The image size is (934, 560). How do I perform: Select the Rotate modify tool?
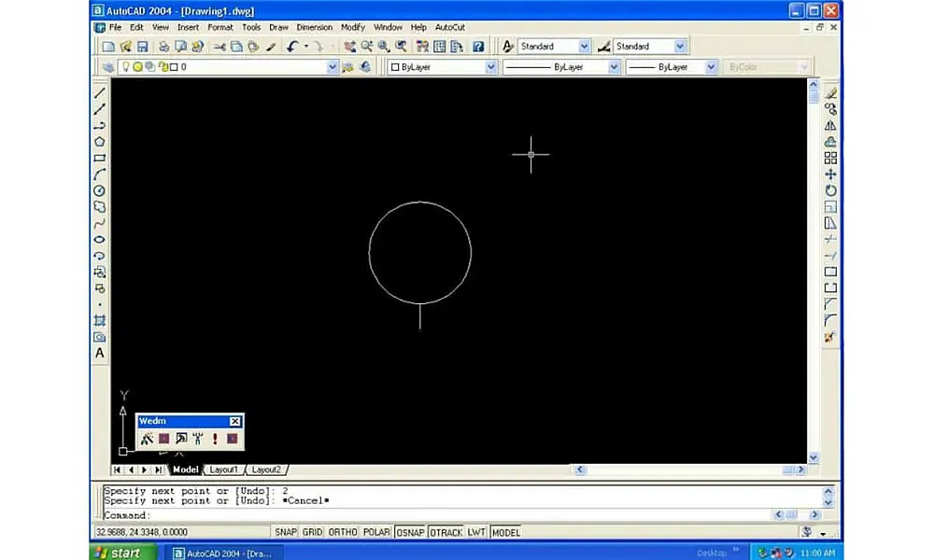coord(830,190)
